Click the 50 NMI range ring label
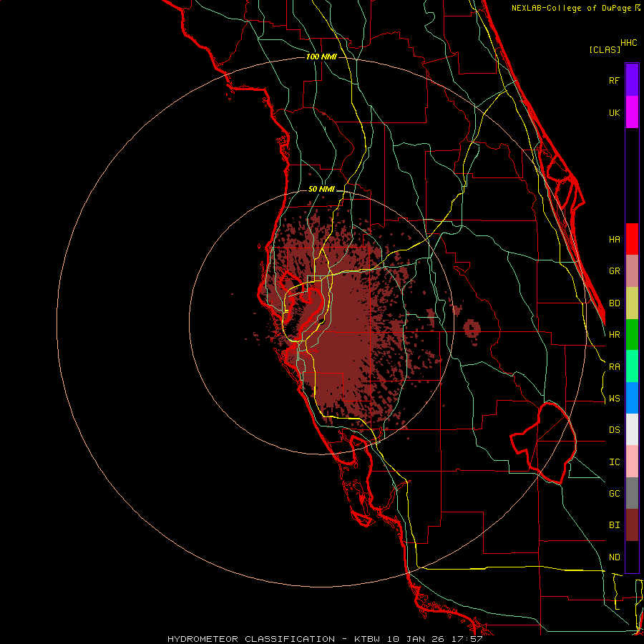Screen dimensions: 644x644 point(321,190)
